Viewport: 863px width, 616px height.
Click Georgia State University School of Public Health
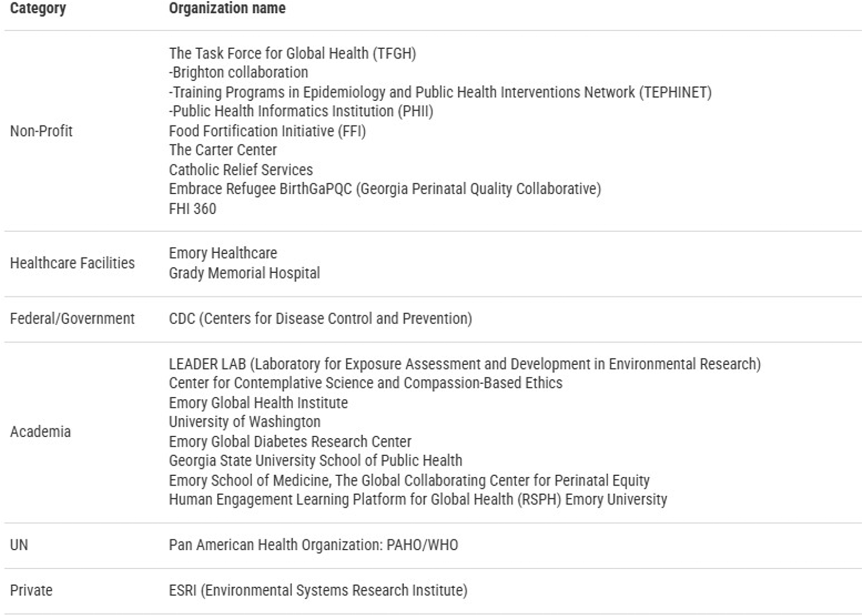click(316, 461)
